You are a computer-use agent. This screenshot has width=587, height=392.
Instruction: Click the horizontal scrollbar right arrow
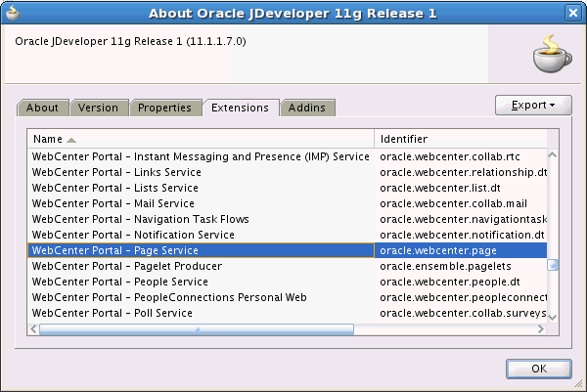541,329
